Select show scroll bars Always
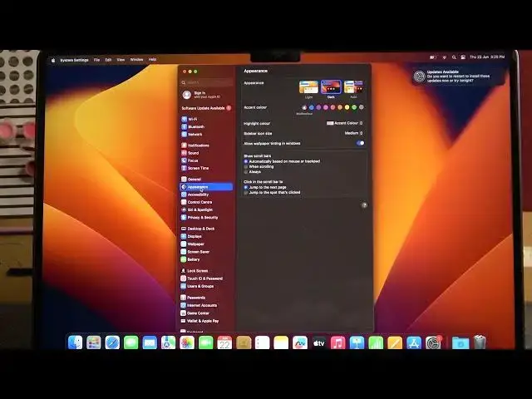 pos(246,172)
